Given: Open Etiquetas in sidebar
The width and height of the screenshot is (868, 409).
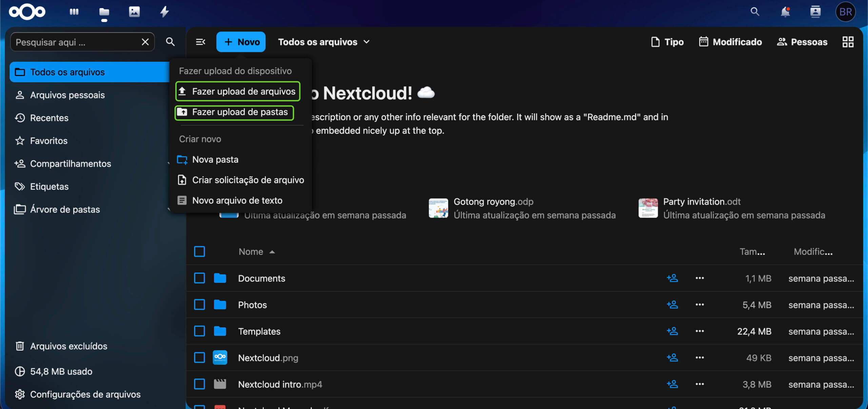Looking at the screenshot, I should coord(90,186).
